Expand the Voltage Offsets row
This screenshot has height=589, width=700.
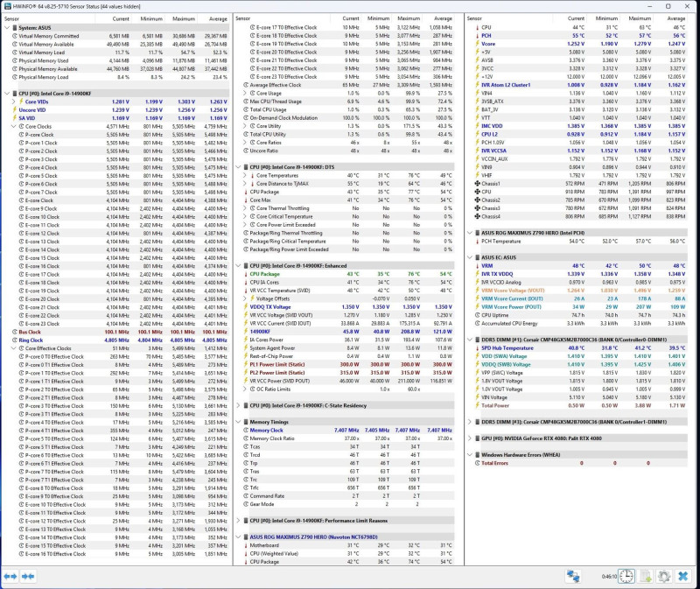point(245,298)
